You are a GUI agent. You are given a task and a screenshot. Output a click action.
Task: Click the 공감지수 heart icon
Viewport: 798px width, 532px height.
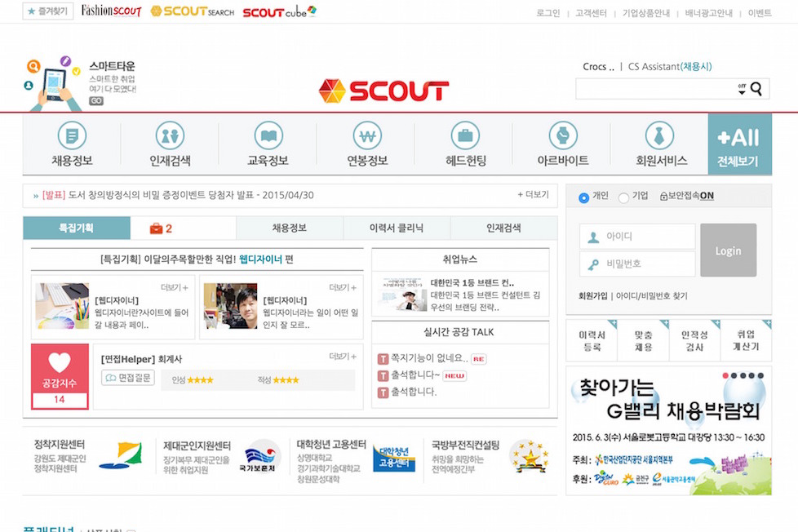pyautogui.click(x=60, y=362)
